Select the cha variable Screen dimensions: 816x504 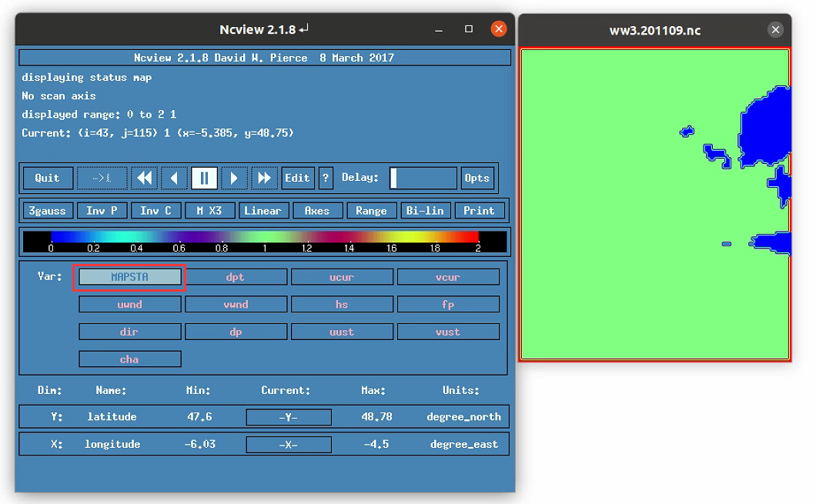[x=129, y=359]
